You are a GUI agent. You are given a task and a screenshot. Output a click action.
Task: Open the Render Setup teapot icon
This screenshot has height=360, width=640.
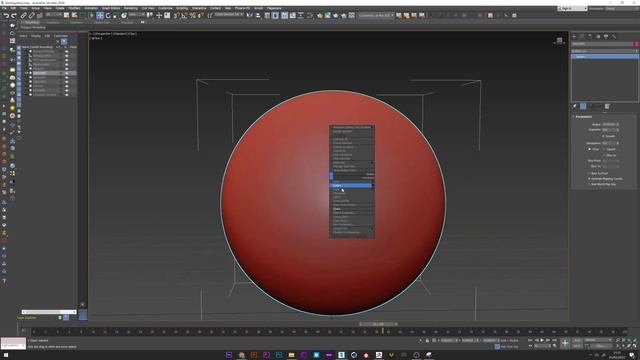320,16
